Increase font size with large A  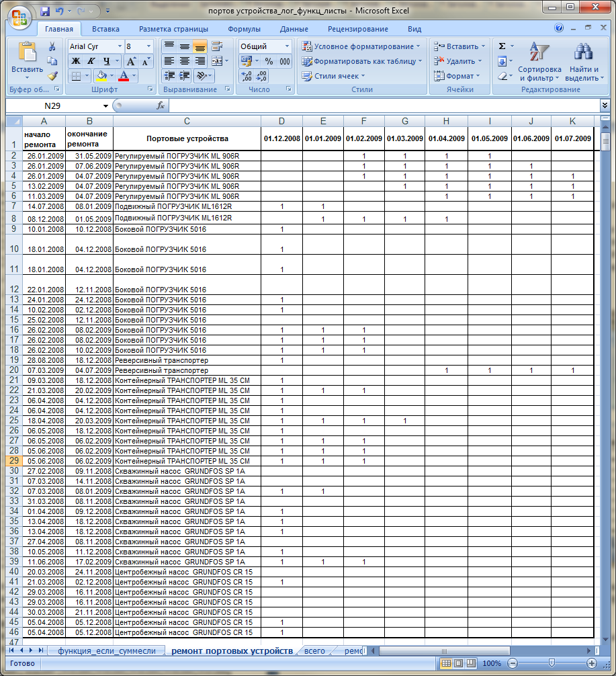click(131, 61)
